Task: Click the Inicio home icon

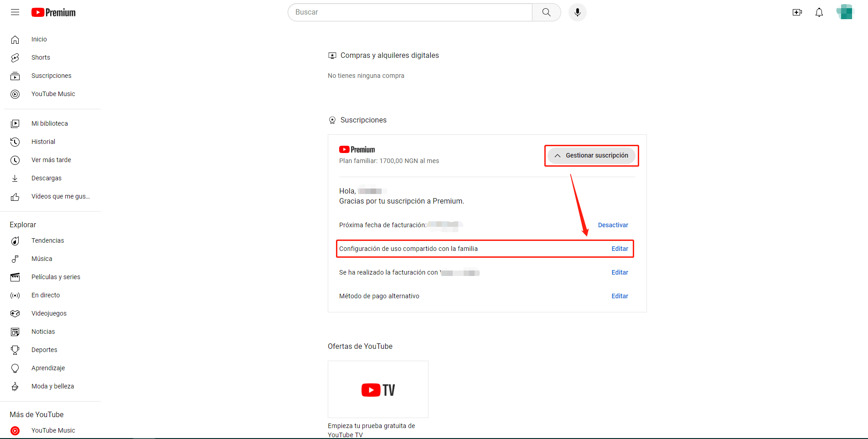Action: point(15,40)
